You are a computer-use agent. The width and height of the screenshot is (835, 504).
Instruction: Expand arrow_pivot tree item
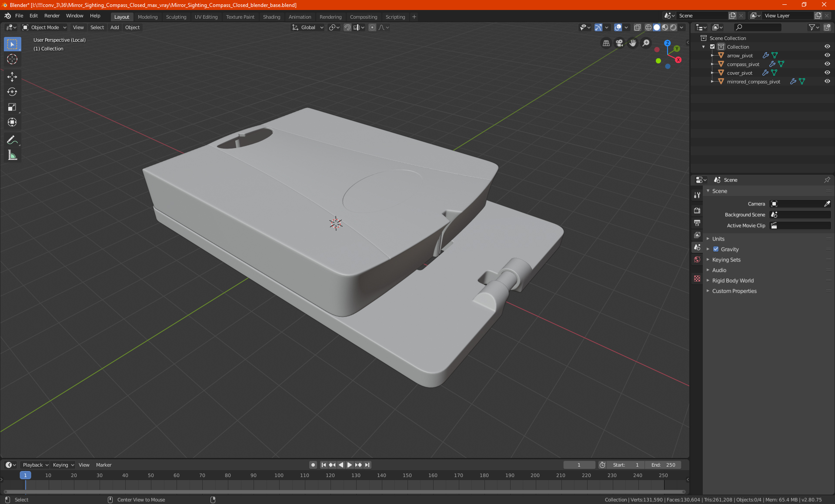[712, 56]
